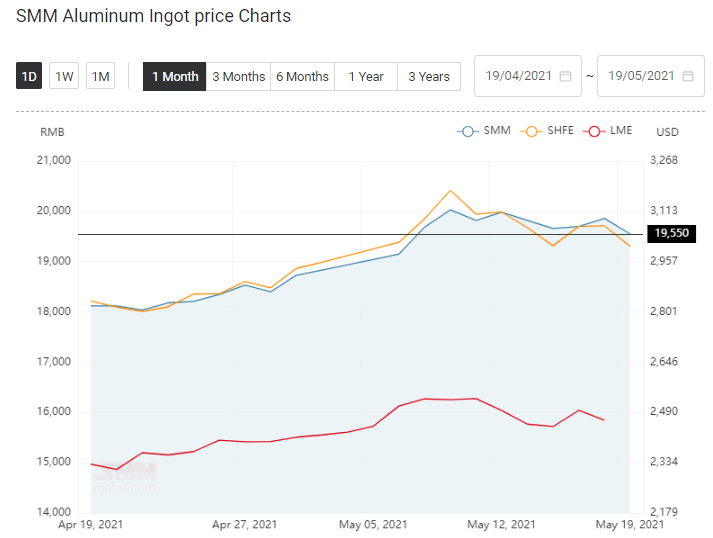Click the LME line's last data point
This screenshot has width=713, height=538.
[x=604, y=420]
